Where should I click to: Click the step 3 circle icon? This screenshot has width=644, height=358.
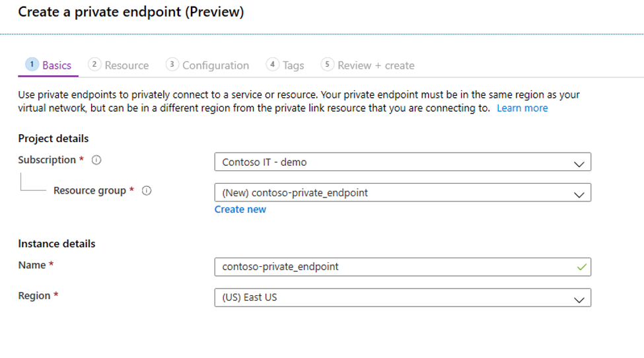172,64
